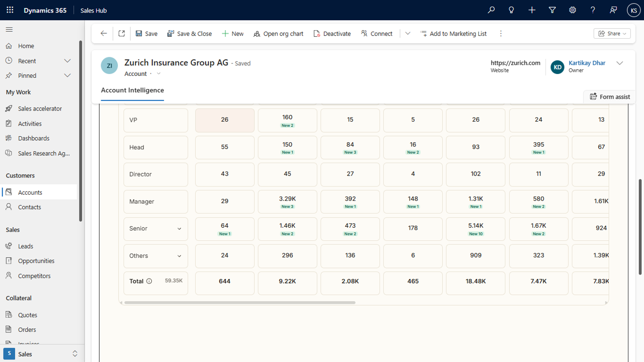Viewport: 644px width, 362px height.
Task: Collapse the site map hamburger menu
Action: click(9, 30)
